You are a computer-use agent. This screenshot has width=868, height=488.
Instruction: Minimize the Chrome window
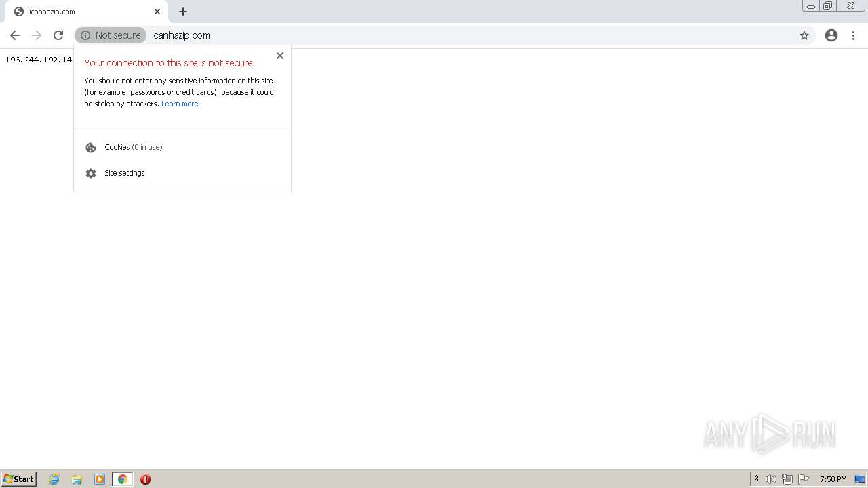pos(811,6)
